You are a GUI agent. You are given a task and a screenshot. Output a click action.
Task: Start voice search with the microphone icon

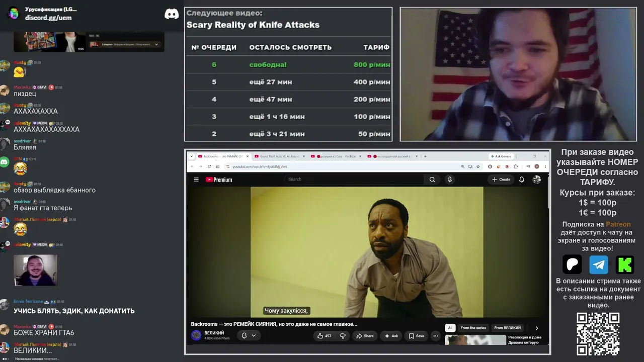(450, 179)
